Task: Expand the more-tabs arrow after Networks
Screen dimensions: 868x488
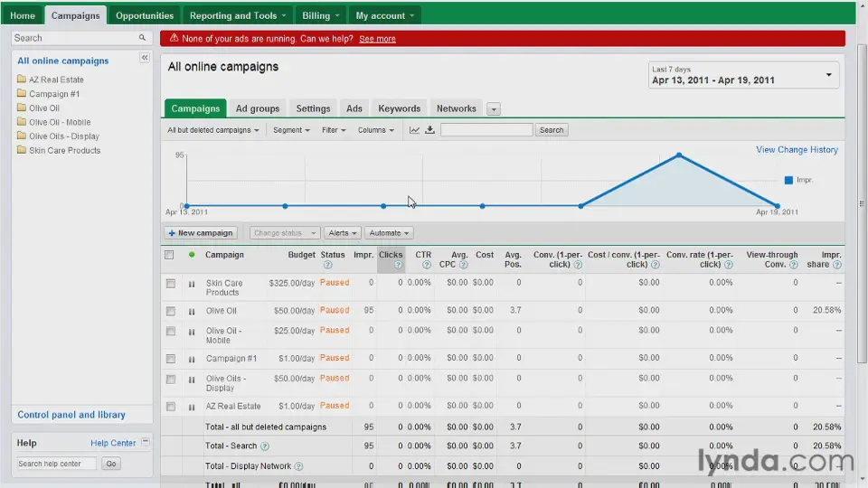Action: click(x=494, y=109)
